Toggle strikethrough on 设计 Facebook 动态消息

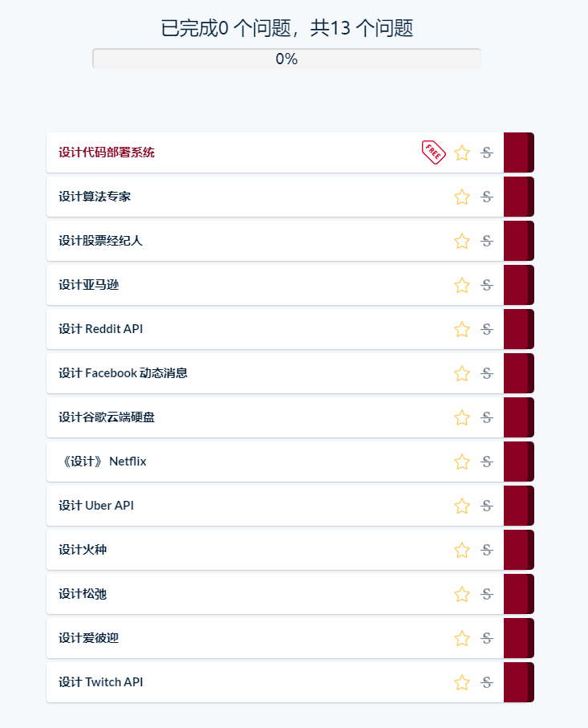[x=486, y=373]
